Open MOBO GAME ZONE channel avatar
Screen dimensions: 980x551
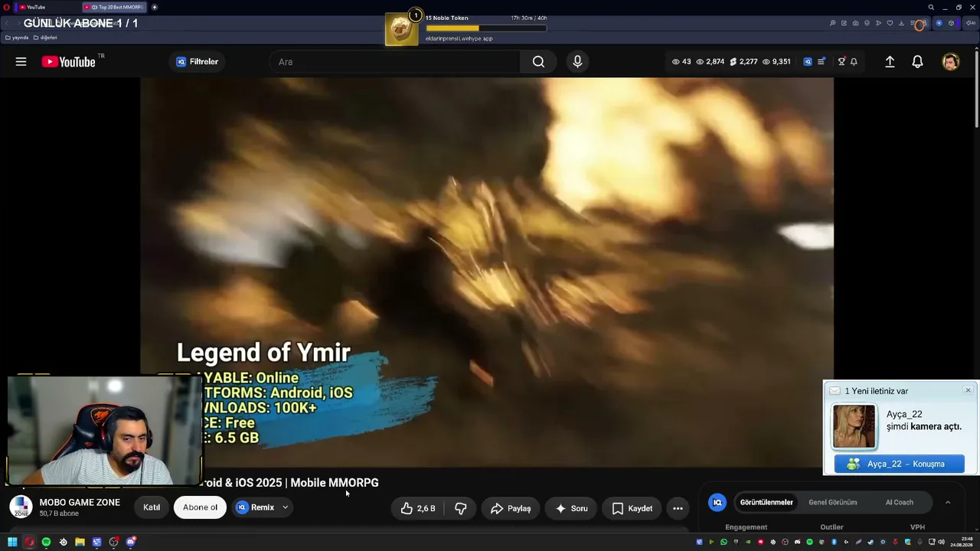click(x=21, y=507)
